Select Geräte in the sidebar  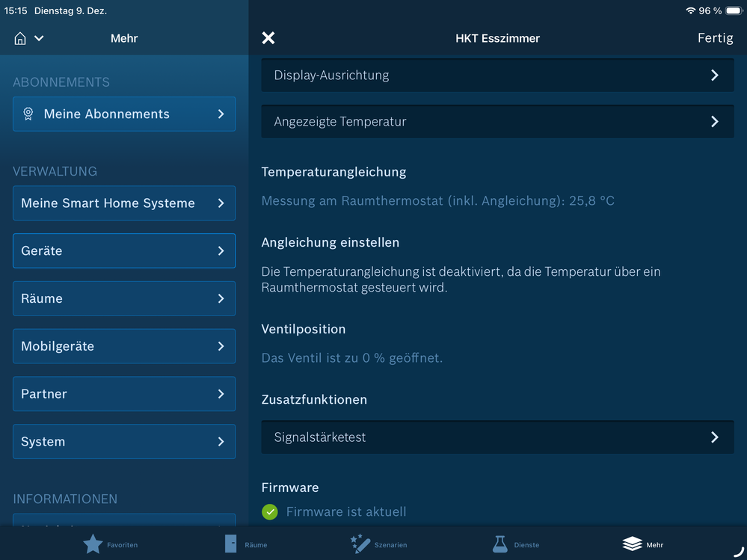(123, 250)
